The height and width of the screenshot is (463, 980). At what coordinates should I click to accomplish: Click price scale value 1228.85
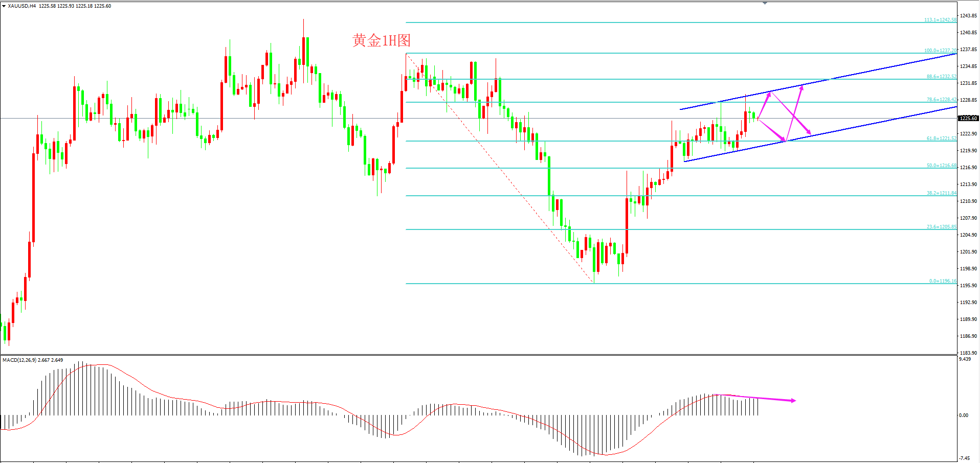point(968,100)
